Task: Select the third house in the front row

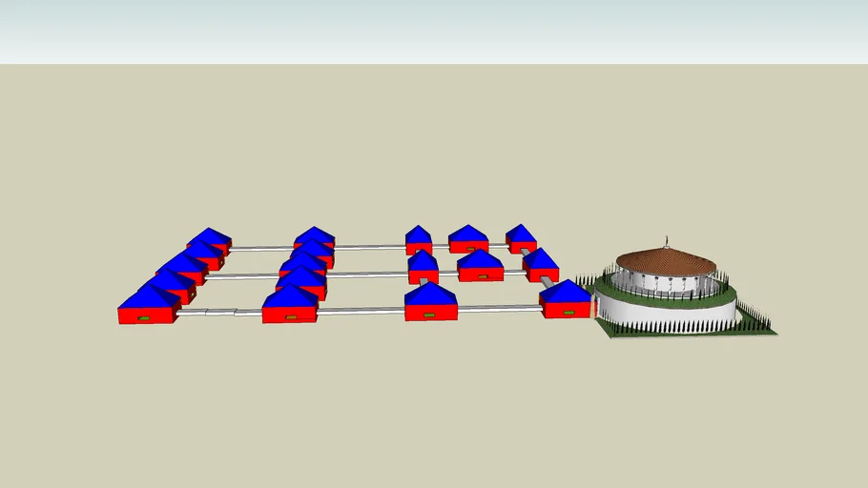Action: pos(430,302)
